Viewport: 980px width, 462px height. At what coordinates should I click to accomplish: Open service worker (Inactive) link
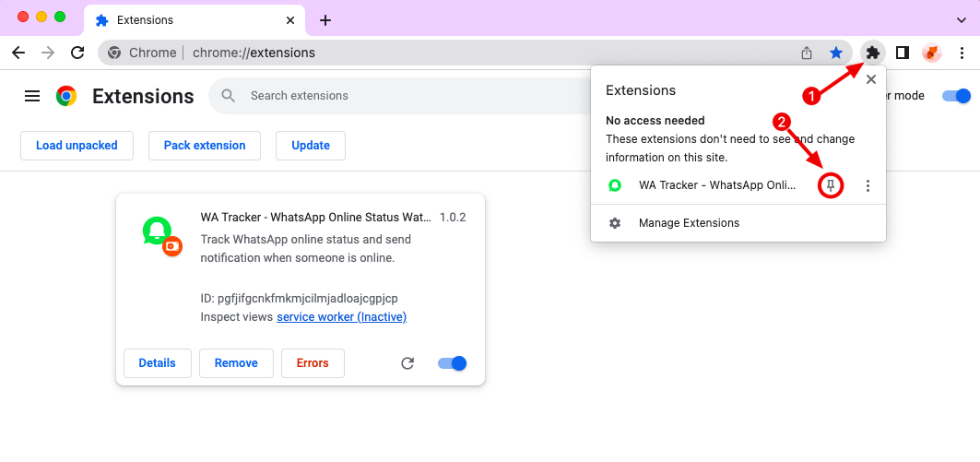pyautogui.click(x=342, y=317)
